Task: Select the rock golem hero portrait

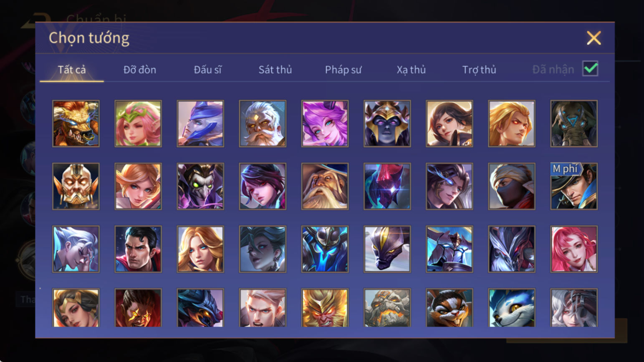Action: click(x=387, y=308)
